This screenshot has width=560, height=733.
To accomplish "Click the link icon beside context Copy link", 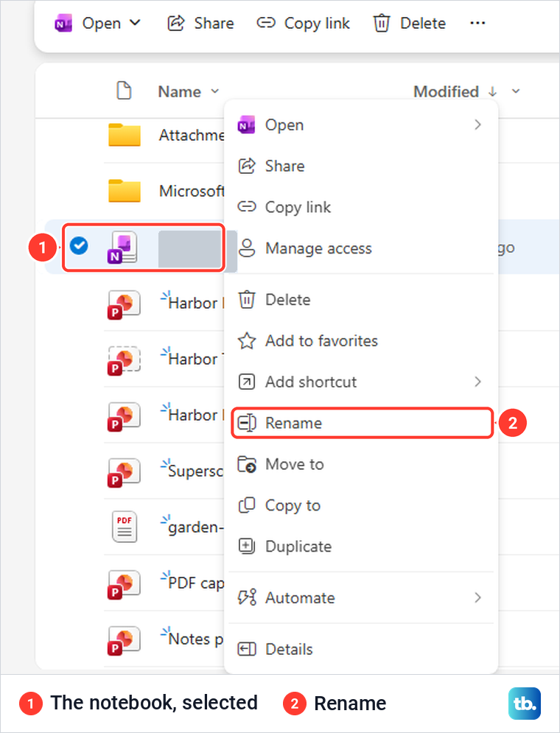I will click(x=247, y=206).
